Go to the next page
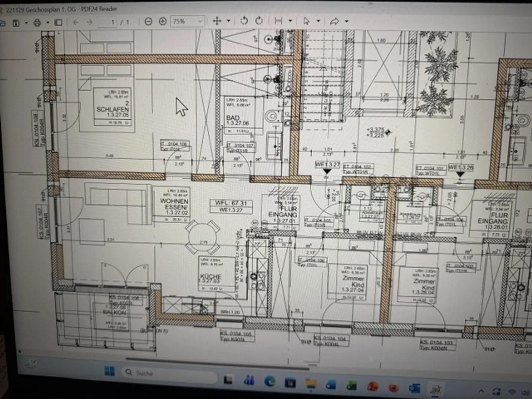 click(89, 22)
